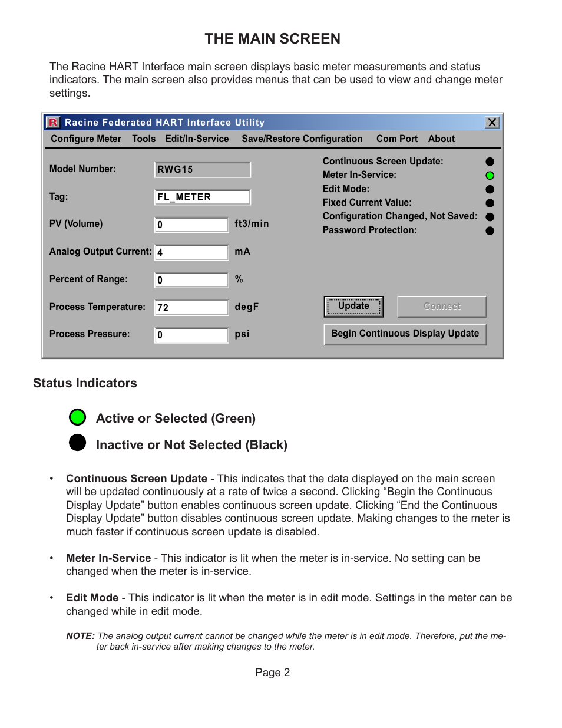Click the Password Protection indicator dot
The height and width of the screenshot is (728, 562).
(490, 231)
